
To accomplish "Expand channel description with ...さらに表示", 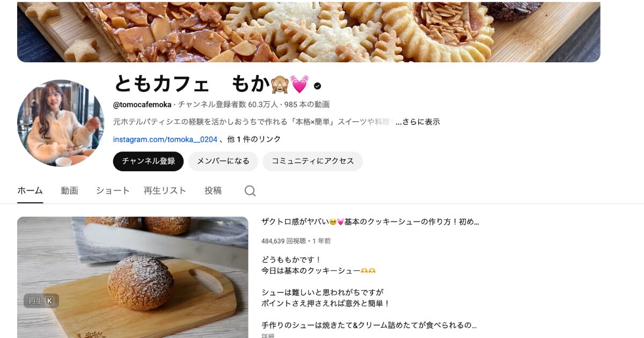I will [418, 122].
